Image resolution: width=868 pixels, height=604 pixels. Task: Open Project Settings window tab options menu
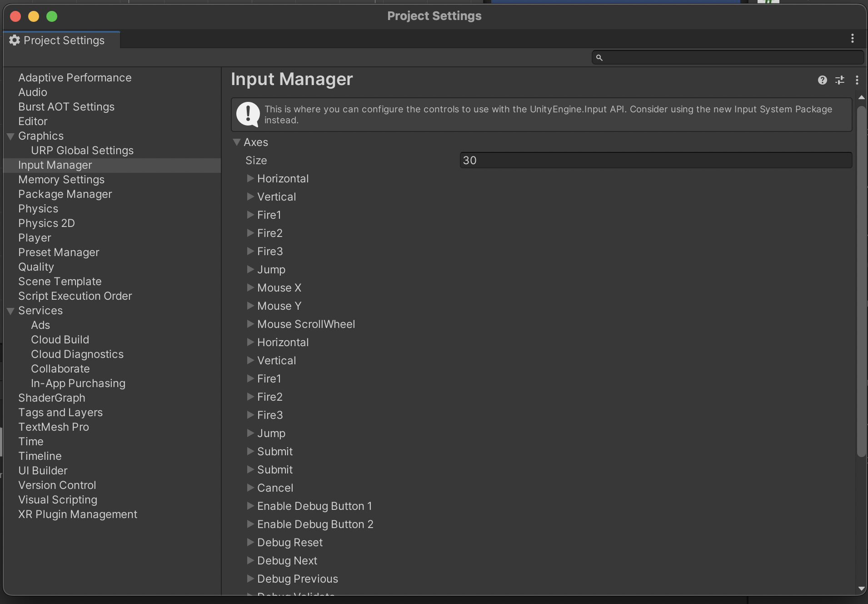coord(853,39)
